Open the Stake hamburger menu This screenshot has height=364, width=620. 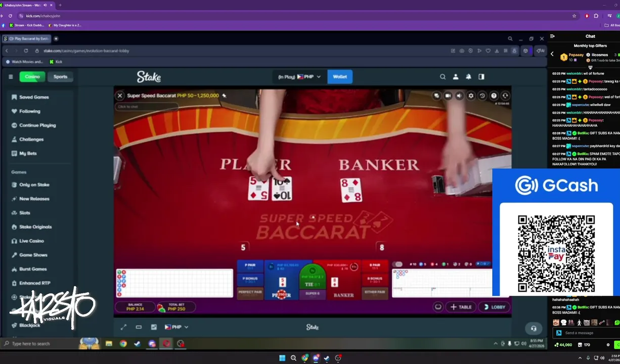(11, 77)
